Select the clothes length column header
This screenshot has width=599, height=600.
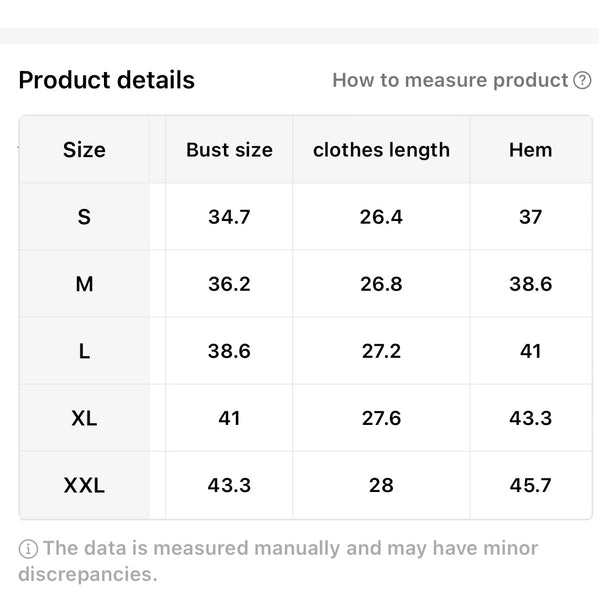click(x=381, y=150)
